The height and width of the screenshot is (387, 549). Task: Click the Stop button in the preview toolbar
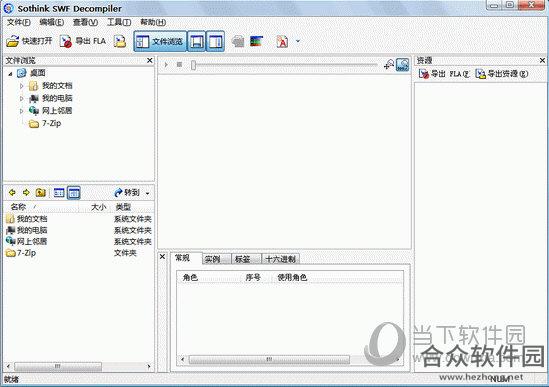pyautogui.click(x=179, y=64)
